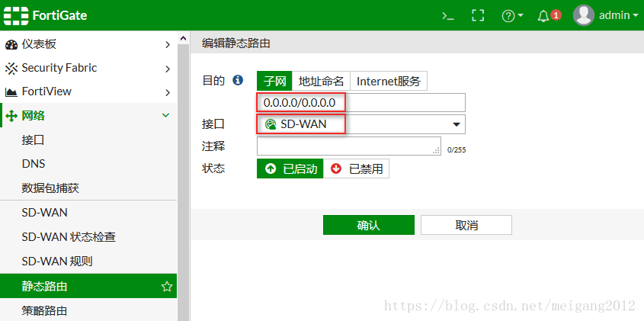Select the 子网 destination tab
Image resolution: width=644 pixels, height=321 pixels.
tap(274, 81)
